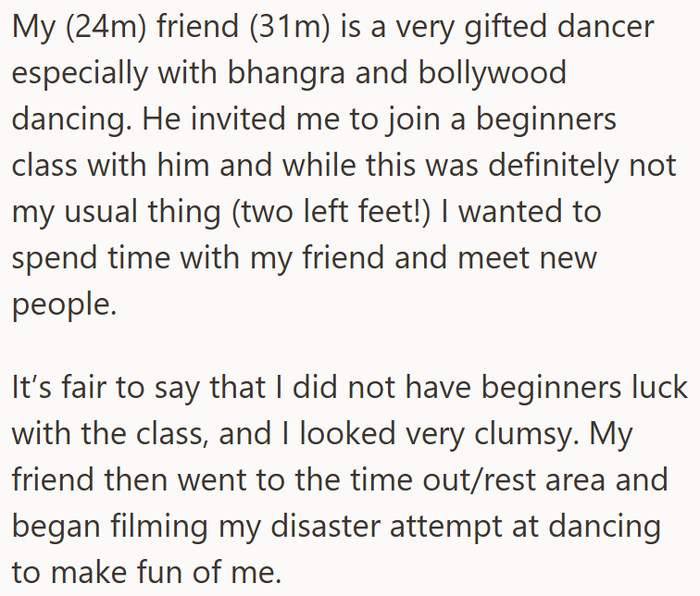Click the word "people." ending first paragraph
Screen dimensions: 700x596
pos(65,304)
